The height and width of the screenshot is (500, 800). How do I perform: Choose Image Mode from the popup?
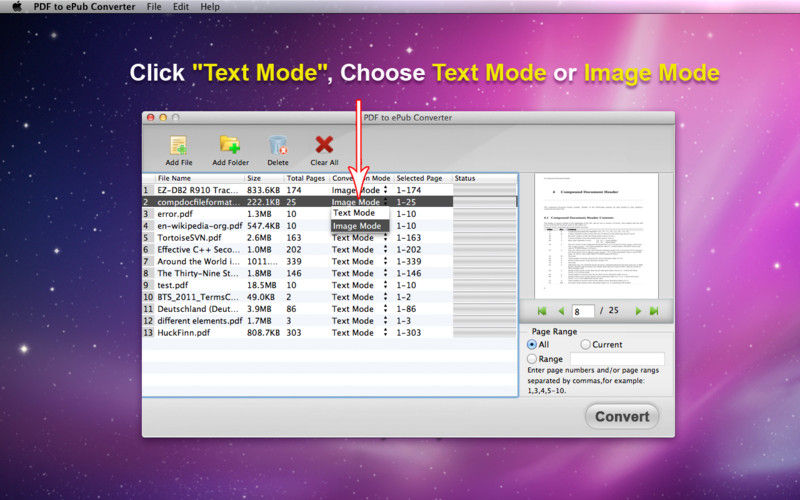tap(360, 226)
